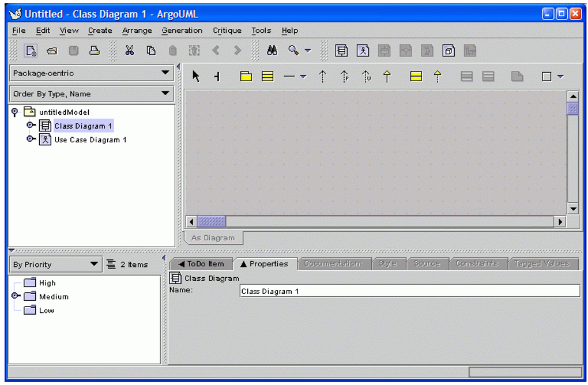The width and height of the screenshot is (588, 385).
Task: Select Class Diagram 1 in tree
Action: (83, 126)
